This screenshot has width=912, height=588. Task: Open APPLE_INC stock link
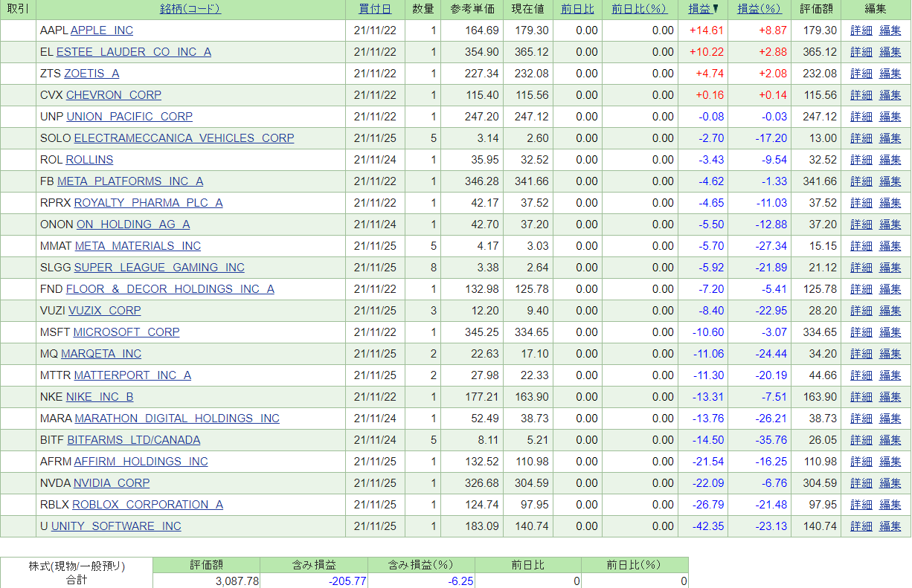pyautogui.click(x=102, y=30)
